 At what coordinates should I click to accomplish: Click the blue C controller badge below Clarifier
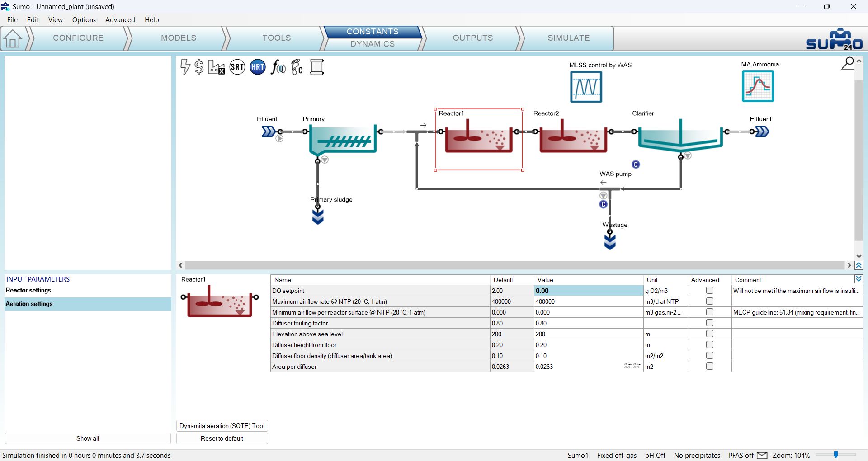(x=636, y=165)
